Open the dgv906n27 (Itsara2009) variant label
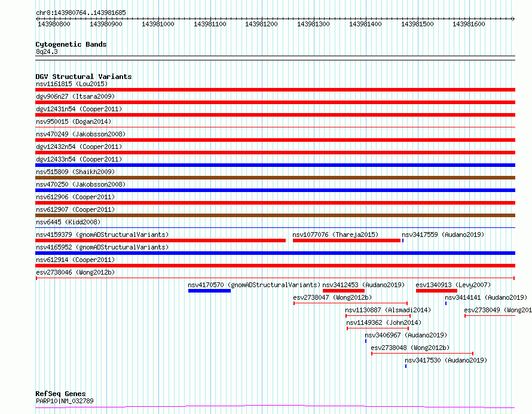This screenshot has width=532, height=414. point(75,96)
